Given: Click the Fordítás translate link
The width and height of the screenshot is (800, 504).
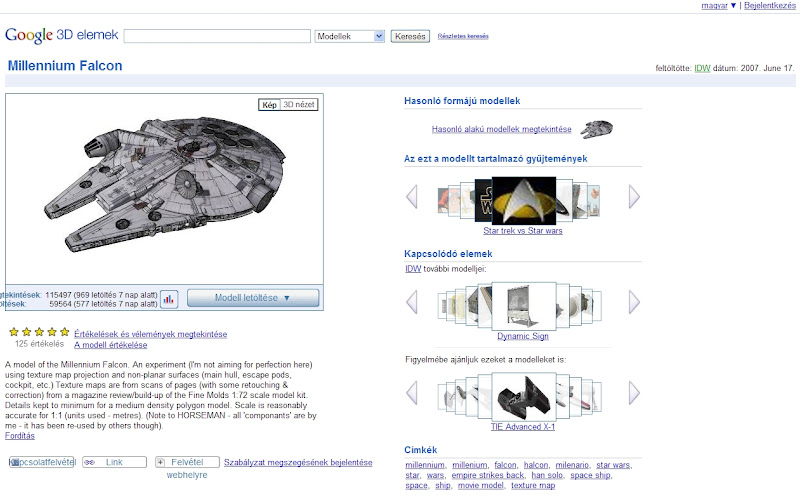Looking at the screenshot, I should (20, 436).
